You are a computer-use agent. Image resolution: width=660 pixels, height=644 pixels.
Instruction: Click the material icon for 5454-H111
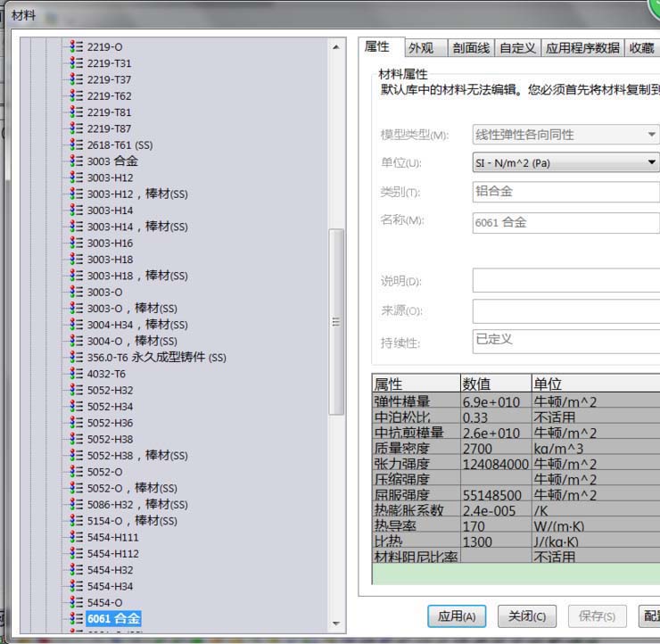pos(77,538)
